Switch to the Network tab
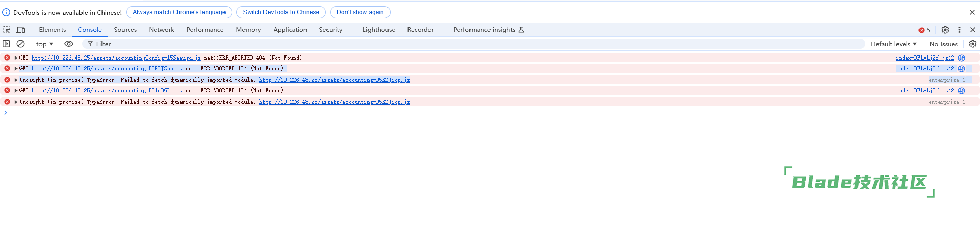 pos(161,30)
